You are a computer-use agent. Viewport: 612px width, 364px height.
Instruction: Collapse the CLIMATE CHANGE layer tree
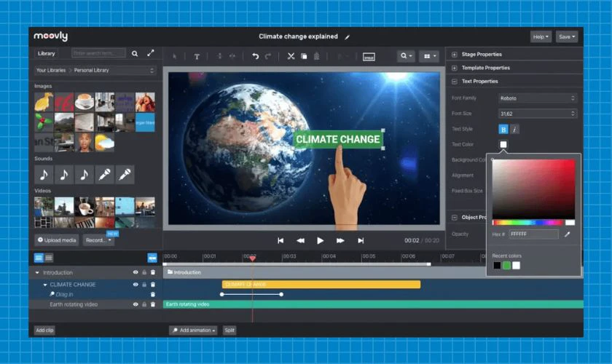[x=45, y=285]
